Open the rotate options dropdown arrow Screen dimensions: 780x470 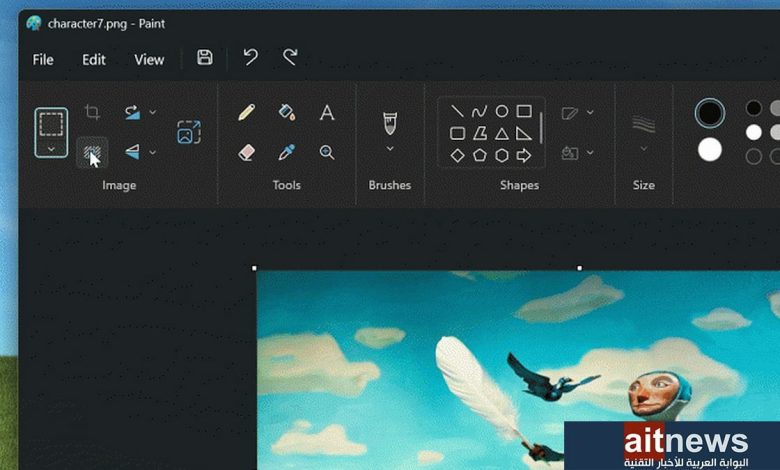153,112
